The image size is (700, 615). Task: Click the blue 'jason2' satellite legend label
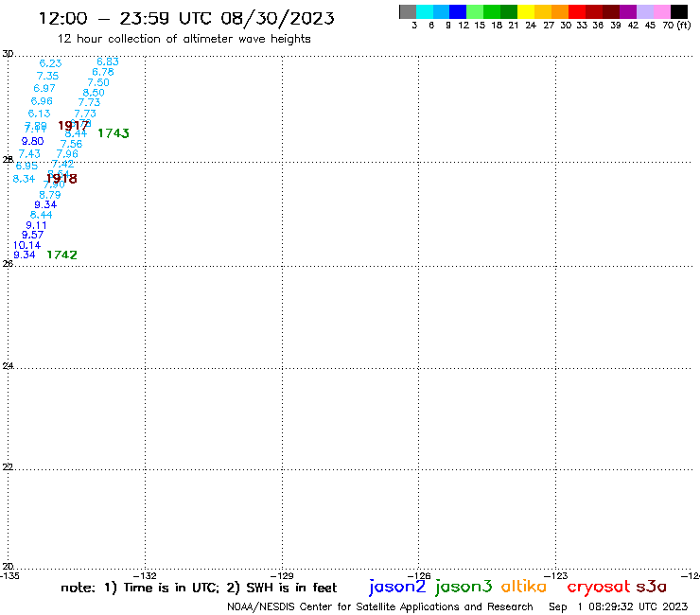coord(397,588)
